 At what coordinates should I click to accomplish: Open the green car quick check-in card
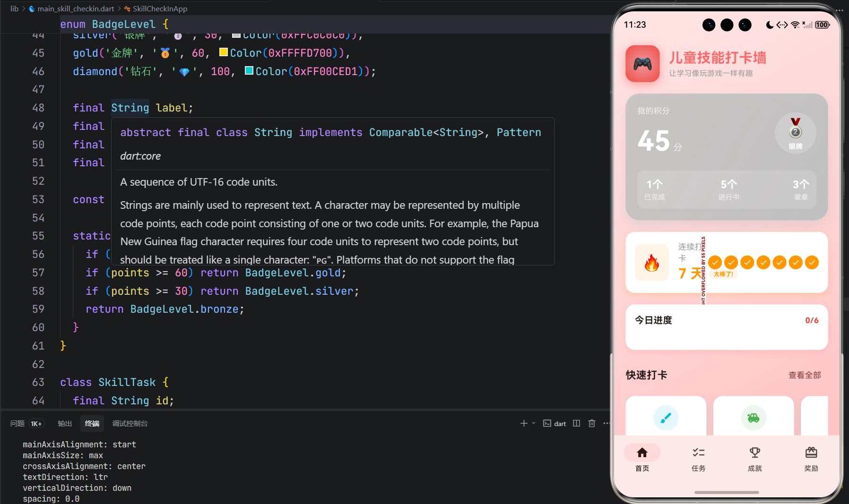[754, 416]
